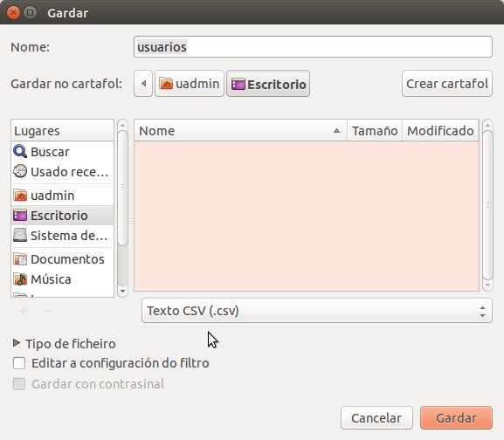The width and height of the screenshot is (504, 440).
Task: Click the back arrow in the folder path bar
Action: coord(143,84)
